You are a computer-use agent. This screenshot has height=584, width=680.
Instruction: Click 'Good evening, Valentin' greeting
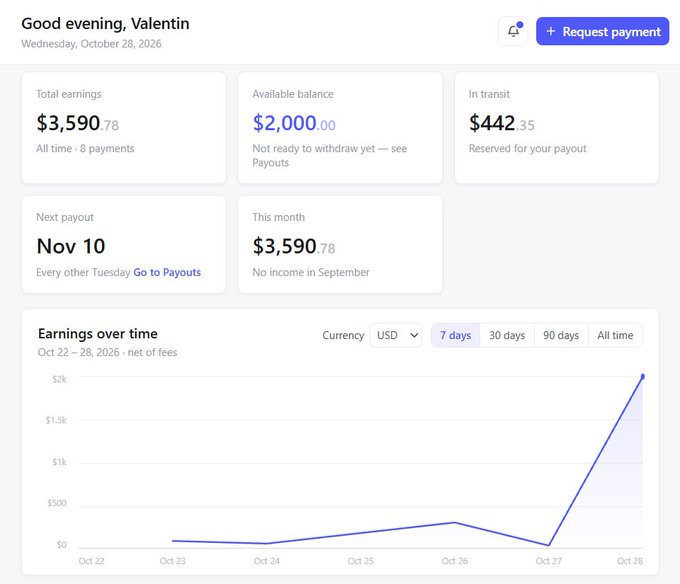pos(105,24)
